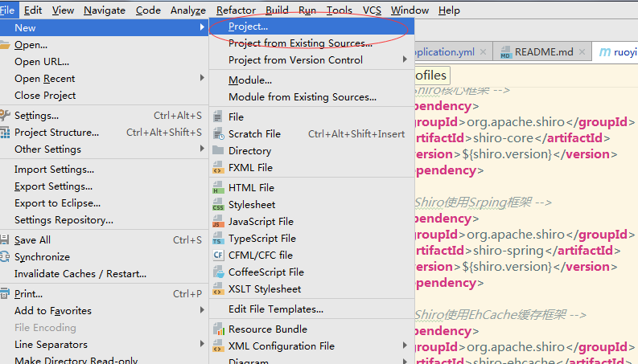Open the Build menu
The image size is (638, 364).
277,10
